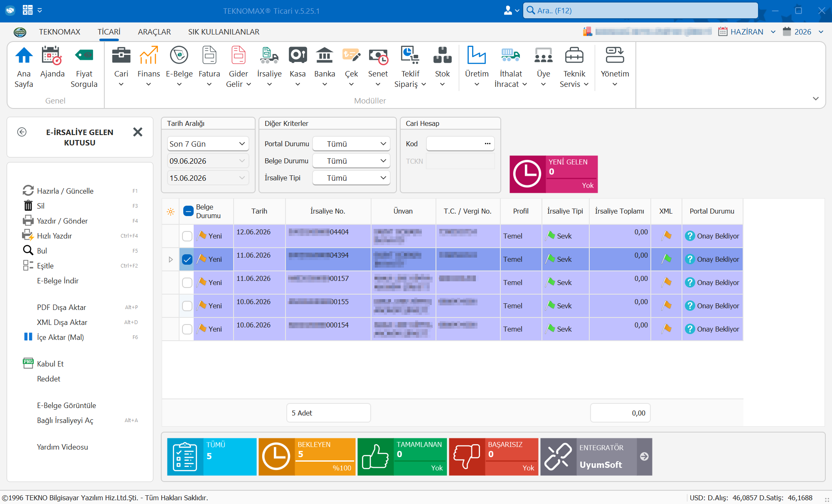The height and width of the screenshot is (504, 832).
Task: Select the orange BEKLEYEN status tile
Action: point(307,457)
